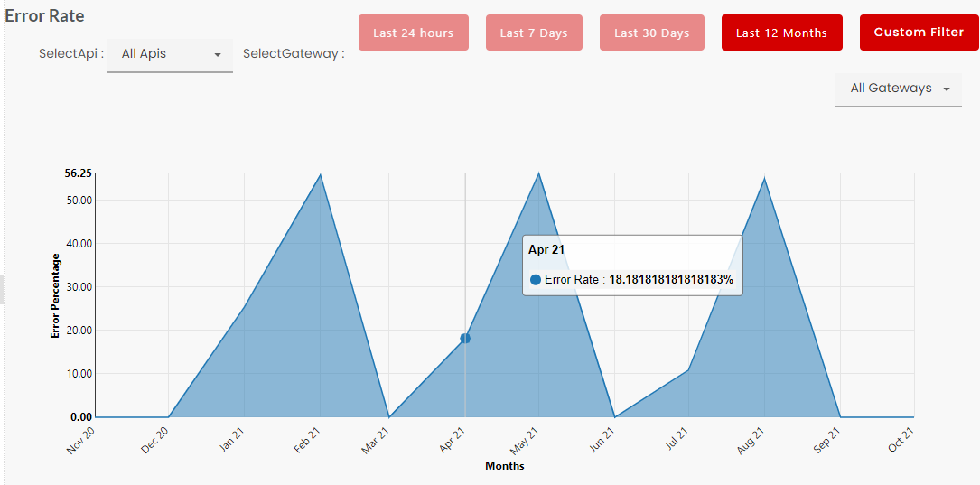Image resolution: width=980 pixels, height=485 pixels.
Task: Click the Mar 21 axis label
Action: pos(376,442)
